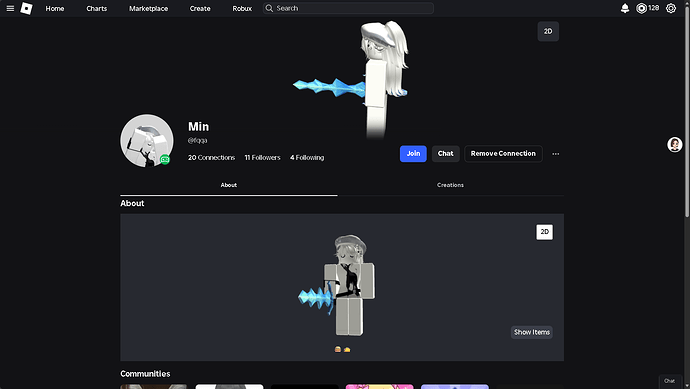Image resolution: width=690 pixels, height=389 pixels.
Task: Switch to the Creations tab
Action: point(450,185)
